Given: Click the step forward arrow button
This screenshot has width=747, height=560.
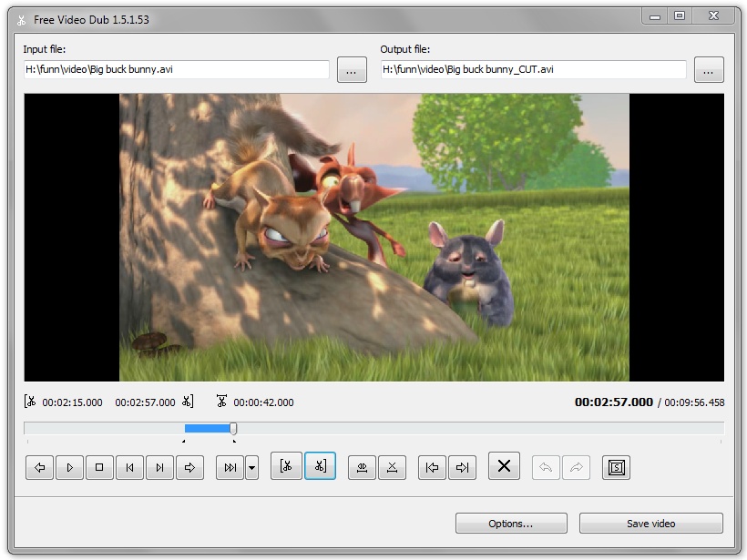Looking at the screenshot, I should coord(189,468).
